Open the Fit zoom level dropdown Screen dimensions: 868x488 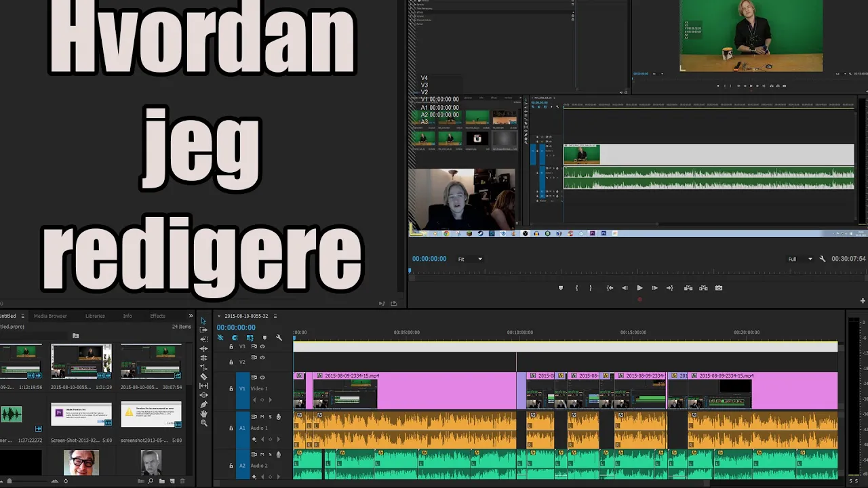click(470, 258)
